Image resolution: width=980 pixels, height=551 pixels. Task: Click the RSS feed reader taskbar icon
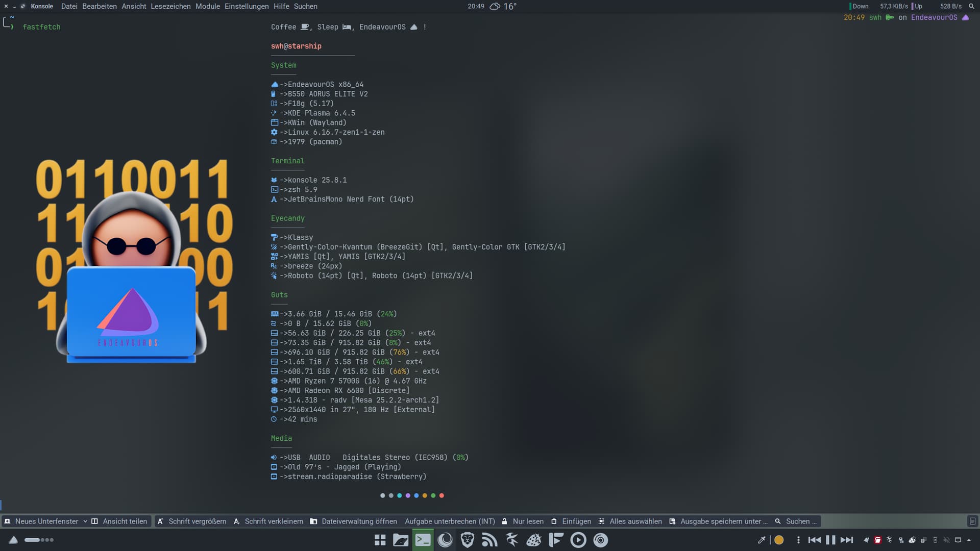click(489, 540)
